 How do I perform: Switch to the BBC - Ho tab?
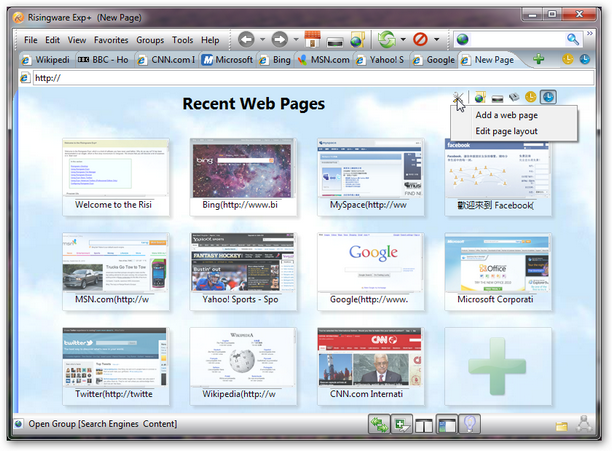click(x=104, y=60)
